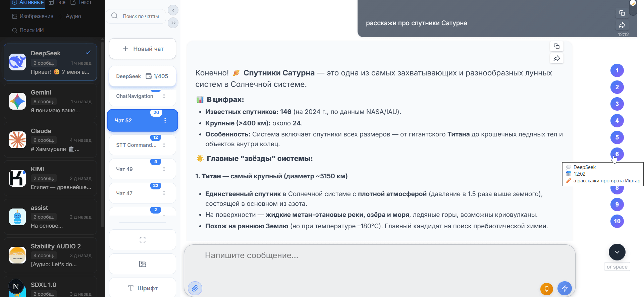Viewport: 644px width, 297px height.
Task: Jump to message 3 in navigator
Action: pos(617,104)
